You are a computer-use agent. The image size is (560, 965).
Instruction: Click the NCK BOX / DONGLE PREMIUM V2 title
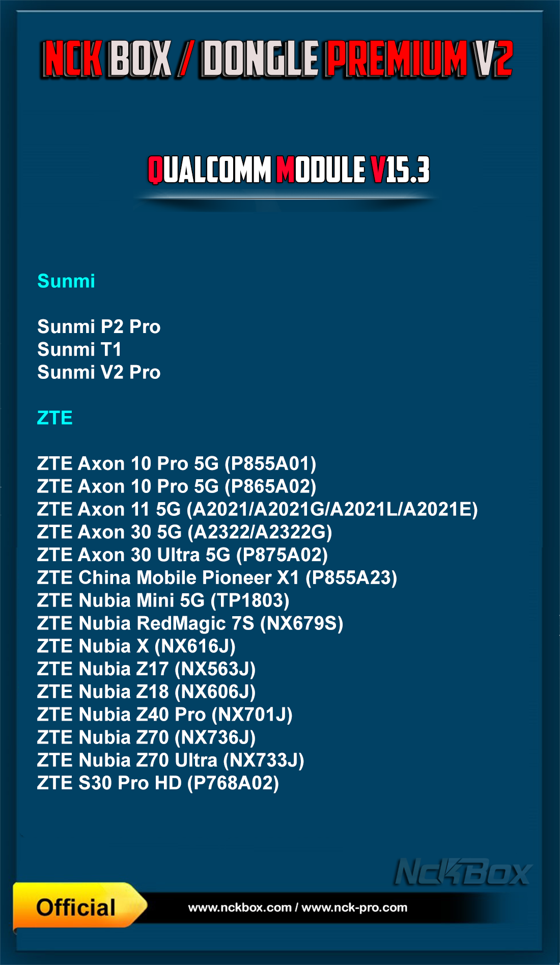pos(277,60)
